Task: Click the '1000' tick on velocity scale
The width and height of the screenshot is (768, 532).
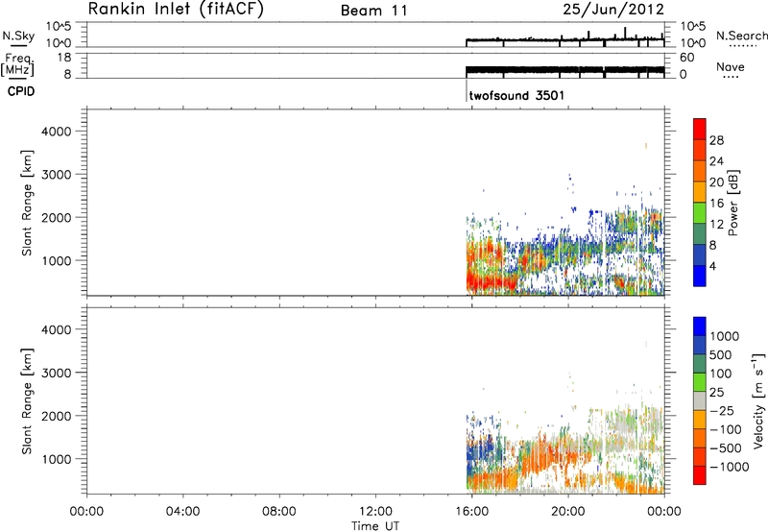Action: tap(724, 336)
